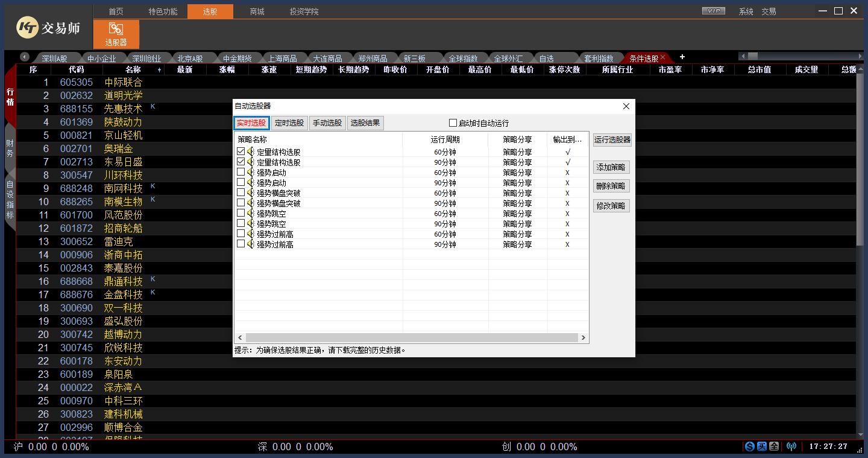Open the 特色功能 menu tab
The width and height of the screenshot is (868, 458).
point(163,11)
